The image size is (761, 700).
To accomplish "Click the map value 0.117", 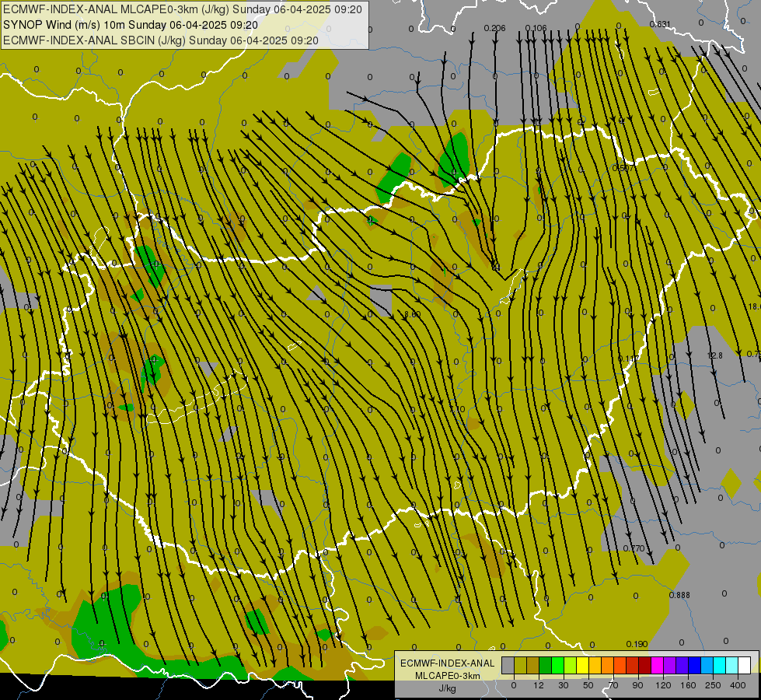I will 629,359.
